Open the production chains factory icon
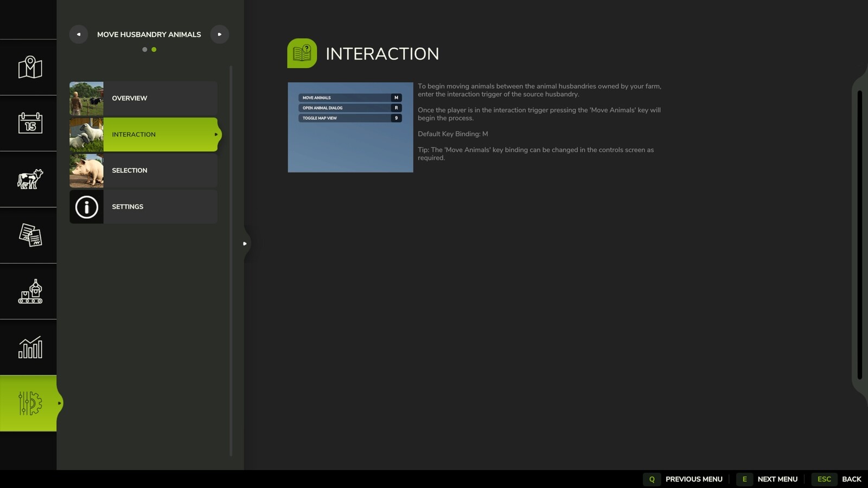Image resolution: width=868 pixels, height=488 pixels. click(x=30, y=291)
